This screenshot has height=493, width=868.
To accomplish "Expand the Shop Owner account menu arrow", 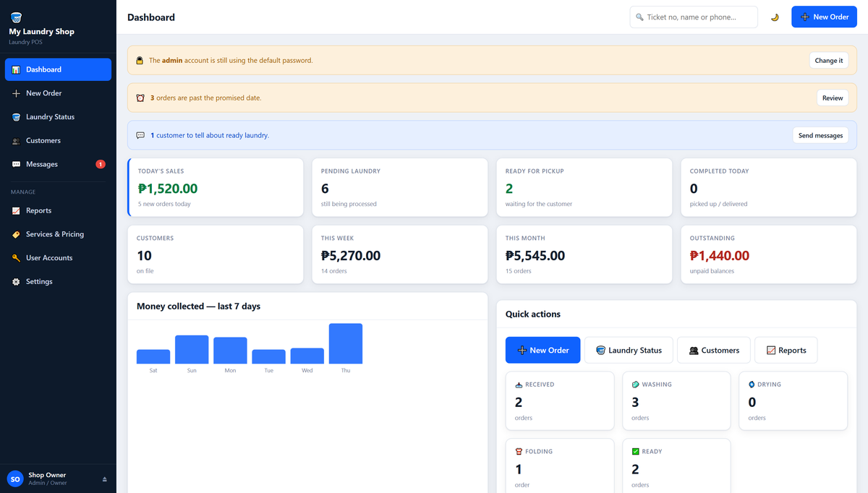I will [x=104, y=479].
